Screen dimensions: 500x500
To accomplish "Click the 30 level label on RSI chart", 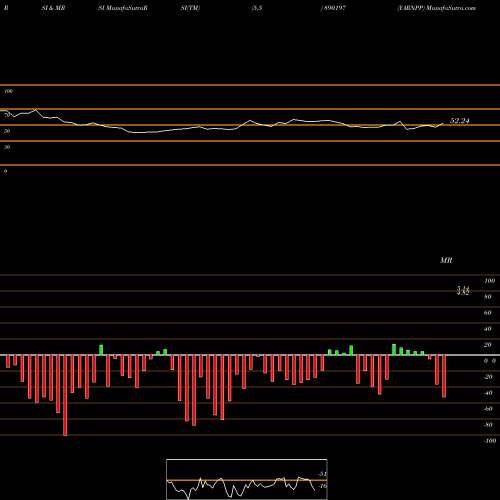I will pos(7,147).
